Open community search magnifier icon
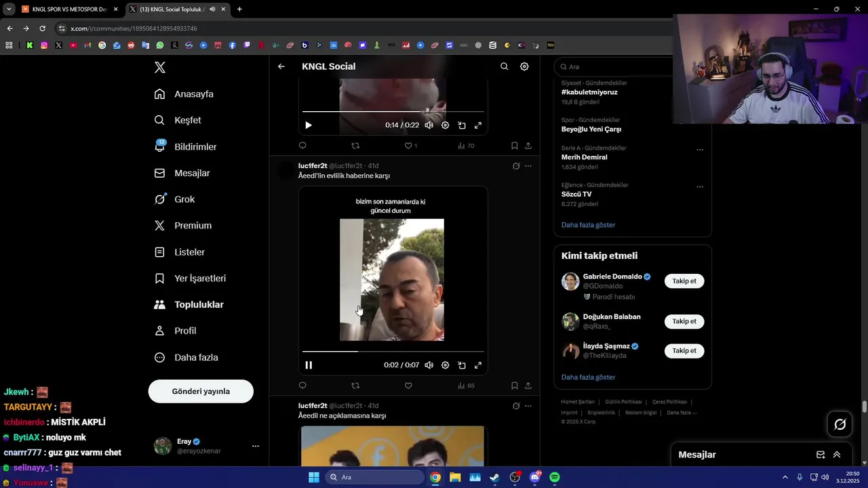The image size is (868, 488). (x=504, y=66)
